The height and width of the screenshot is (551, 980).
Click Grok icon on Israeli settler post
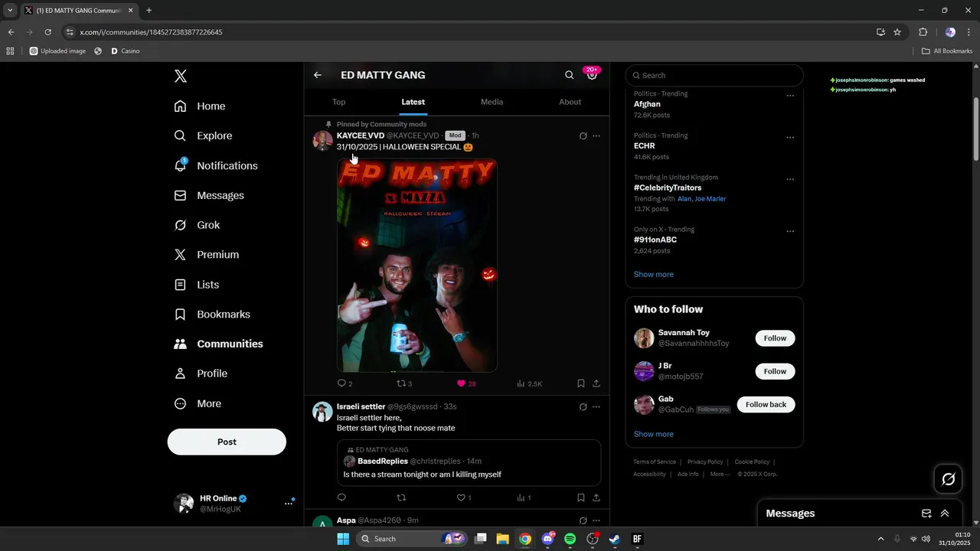(583, 407)
